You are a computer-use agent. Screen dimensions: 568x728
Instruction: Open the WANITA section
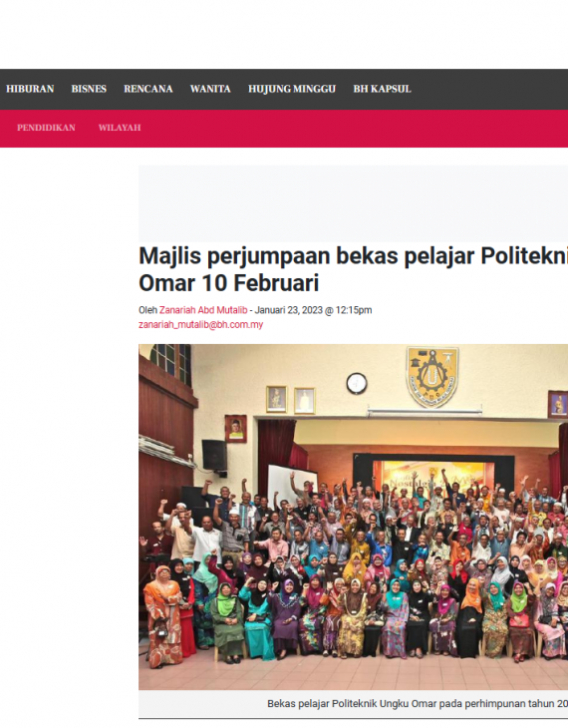(210, 89)
